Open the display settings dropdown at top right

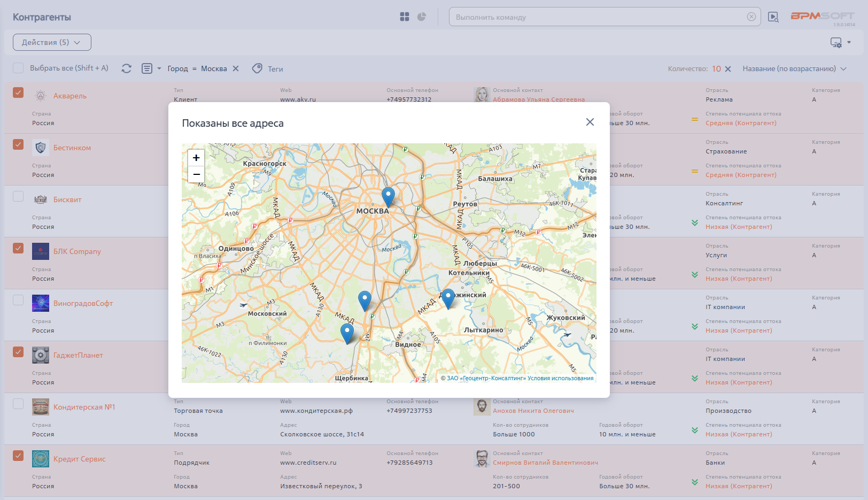tap(840, 42)
